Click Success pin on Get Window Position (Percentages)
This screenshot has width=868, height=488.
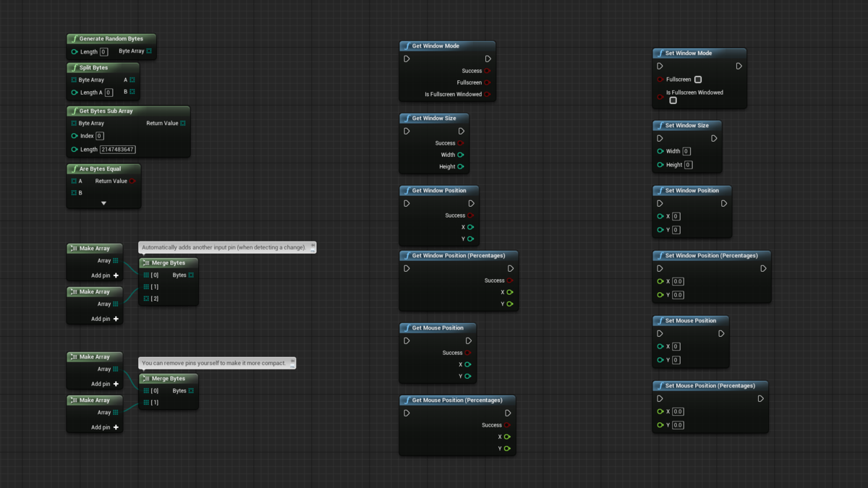(x=510, y=281)
